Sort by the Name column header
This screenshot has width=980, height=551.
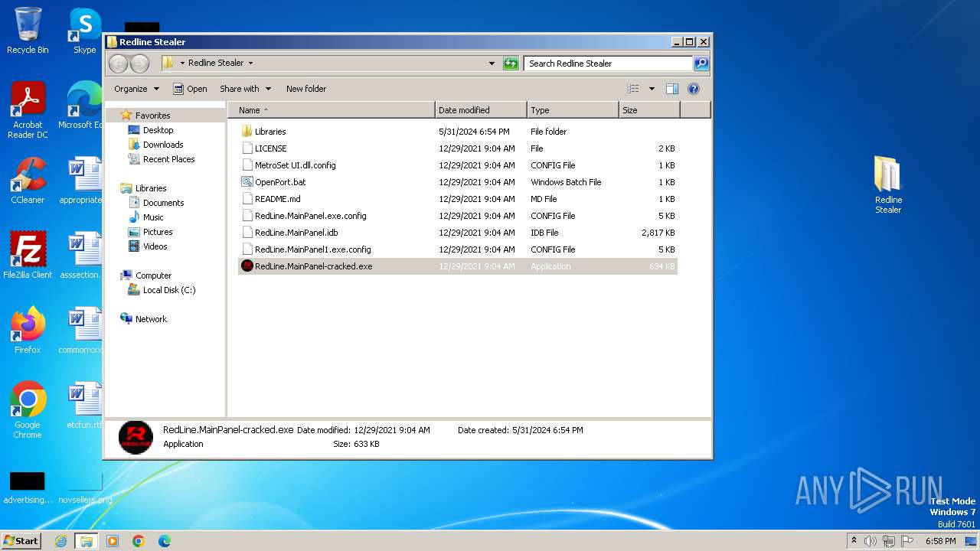[331, 110]
